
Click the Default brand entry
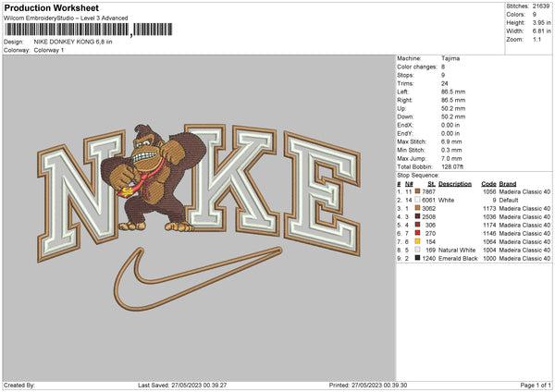tap(509, 200)
